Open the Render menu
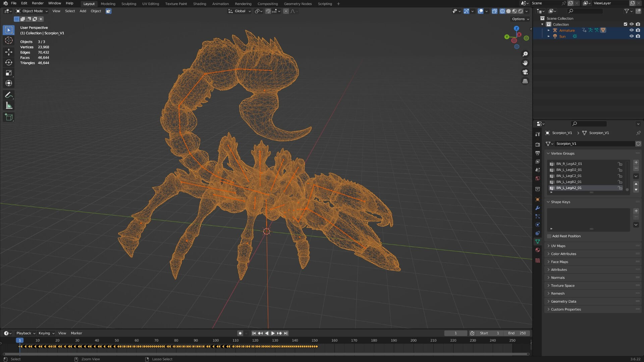This screenshot has height=362, width=644. pos(38,3)
